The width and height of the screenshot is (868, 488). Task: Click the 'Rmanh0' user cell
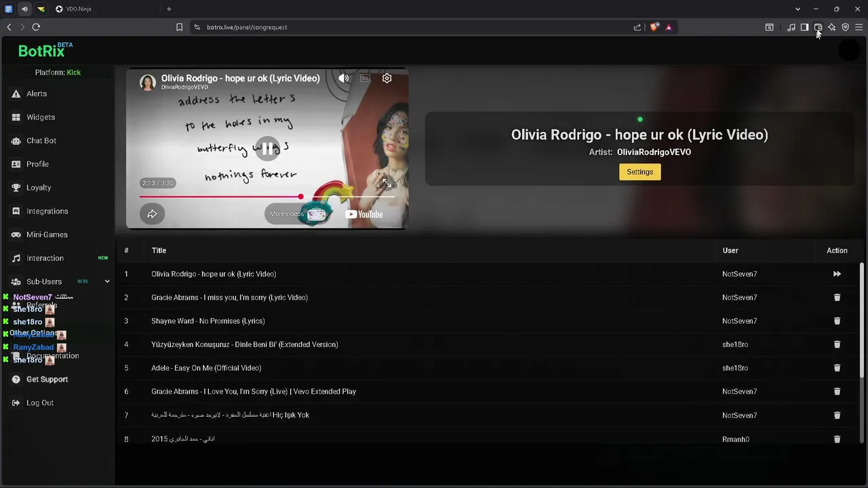736,439
